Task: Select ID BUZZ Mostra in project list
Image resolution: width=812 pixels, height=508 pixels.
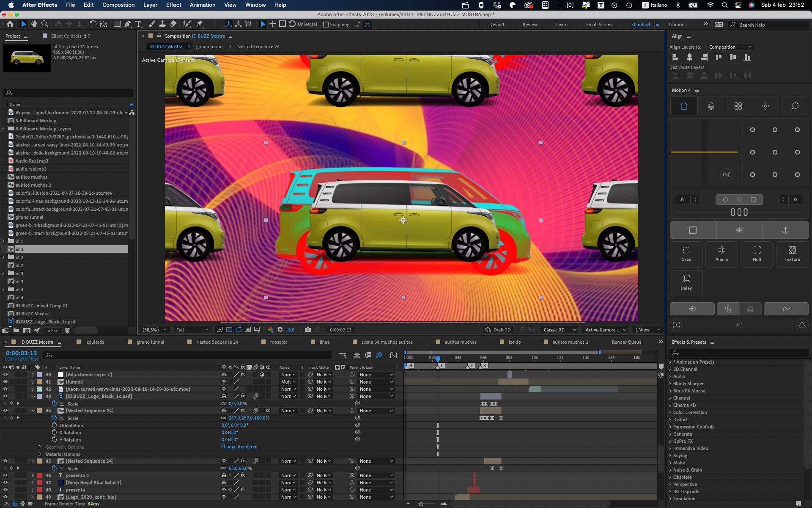Action: coord(32,314)
